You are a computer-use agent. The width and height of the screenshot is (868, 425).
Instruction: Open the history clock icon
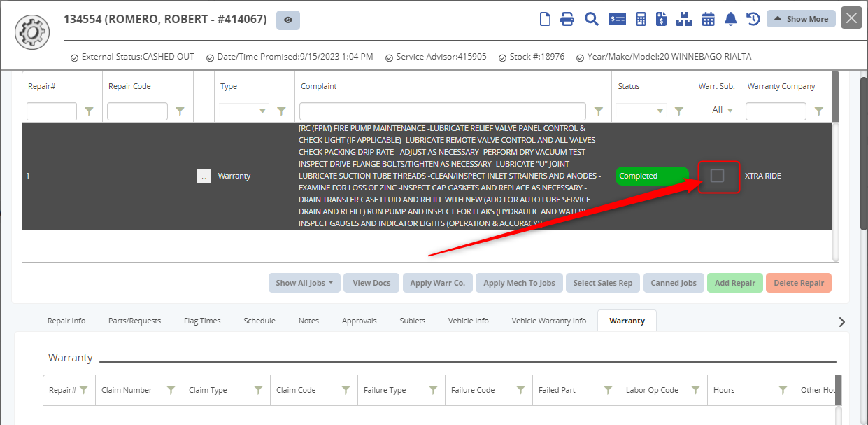(753, 19)
